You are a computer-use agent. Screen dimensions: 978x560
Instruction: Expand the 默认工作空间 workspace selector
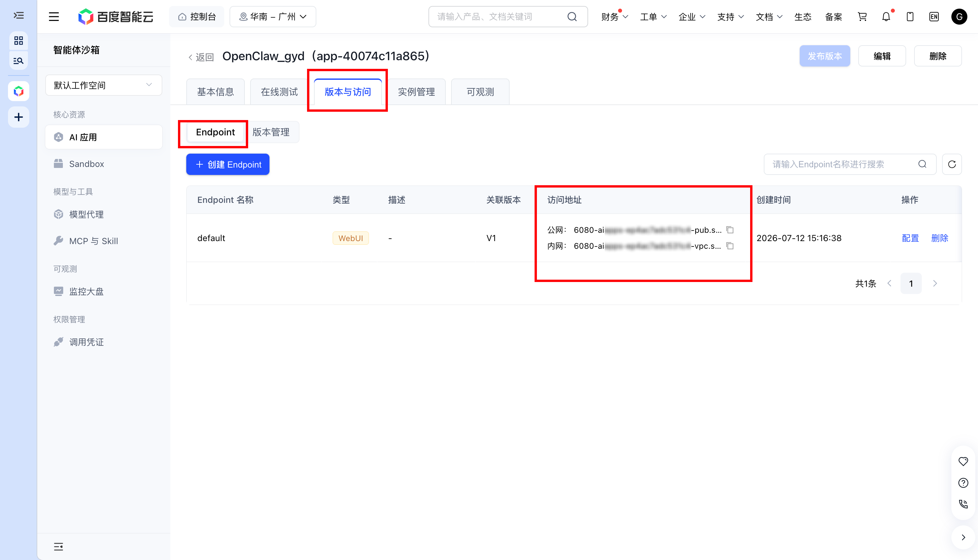[103, 85]
